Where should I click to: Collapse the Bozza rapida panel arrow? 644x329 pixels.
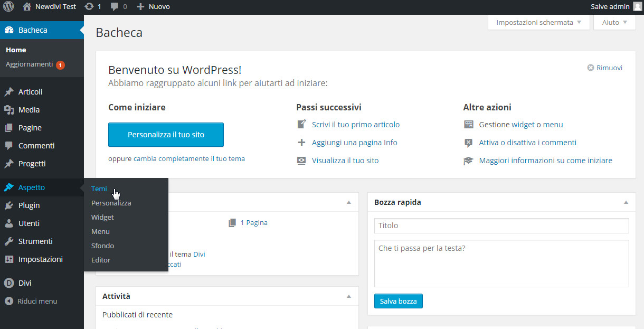[x=626, y=202]
